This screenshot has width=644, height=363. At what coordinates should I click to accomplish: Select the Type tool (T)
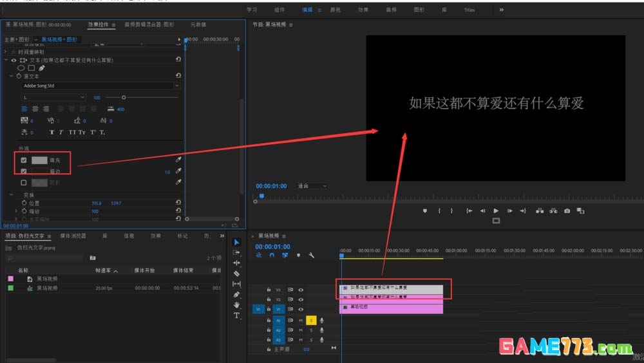[x=236, y=315]
